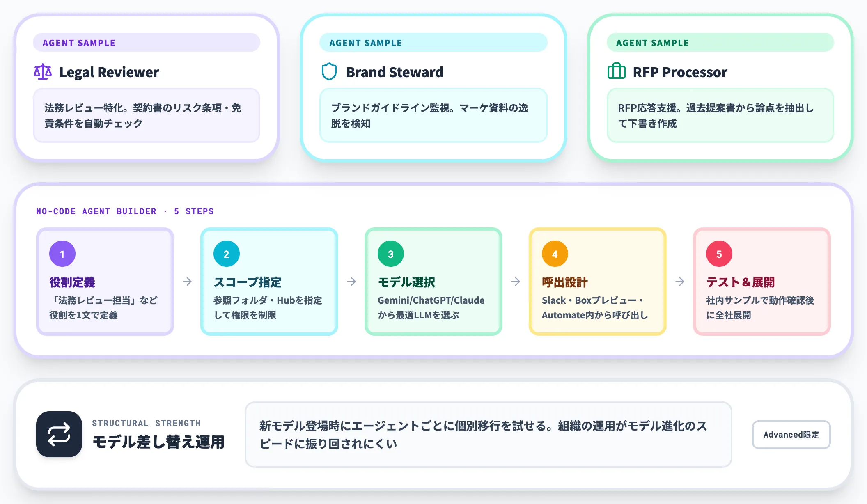Click the 役割定義 step heading
Viewport: 867px width, 504px height.
[72, 282]
